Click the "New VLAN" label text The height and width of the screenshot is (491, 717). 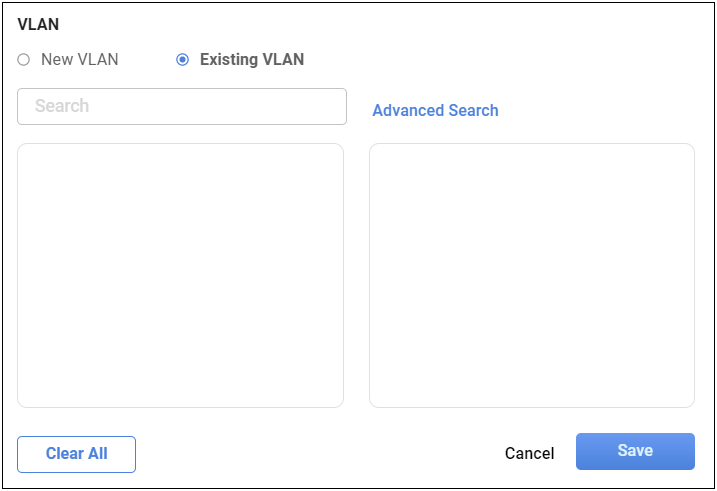79,60
